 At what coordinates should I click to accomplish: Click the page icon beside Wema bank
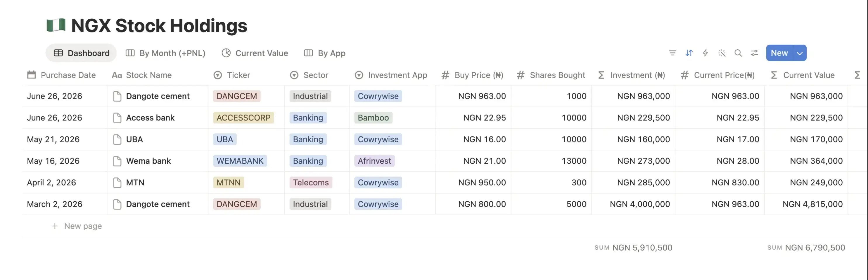[117, 161]
